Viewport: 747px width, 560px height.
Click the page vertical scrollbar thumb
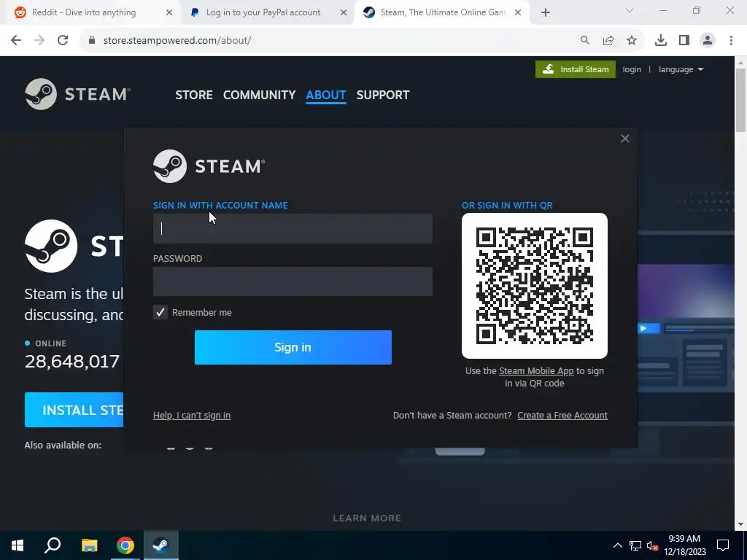pyautogui.click(x=741, y=100)
